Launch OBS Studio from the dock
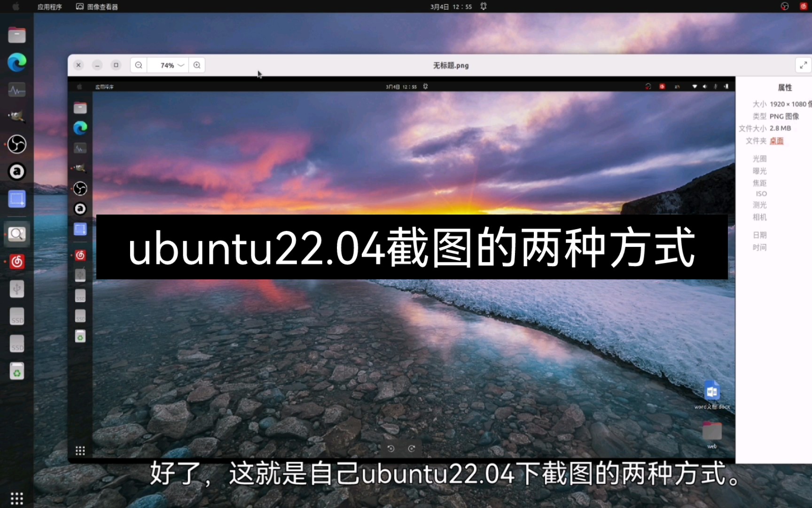Image resolution: width=812 pixels, height=508 pixels. click(x=17, y=144)
